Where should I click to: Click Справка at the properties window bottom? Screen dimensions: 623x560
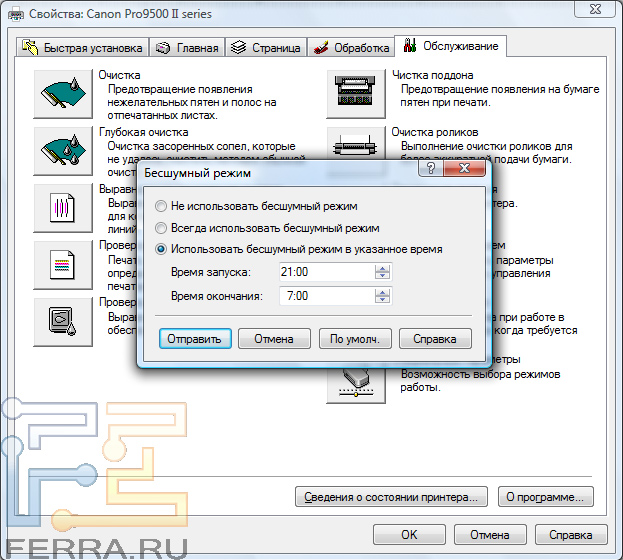[x=571, y=535]
